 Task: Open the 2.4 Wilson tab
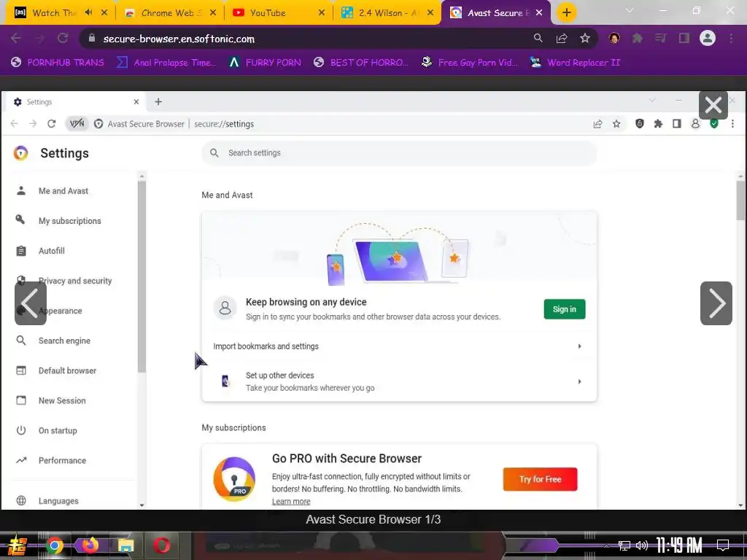(386, 13)
